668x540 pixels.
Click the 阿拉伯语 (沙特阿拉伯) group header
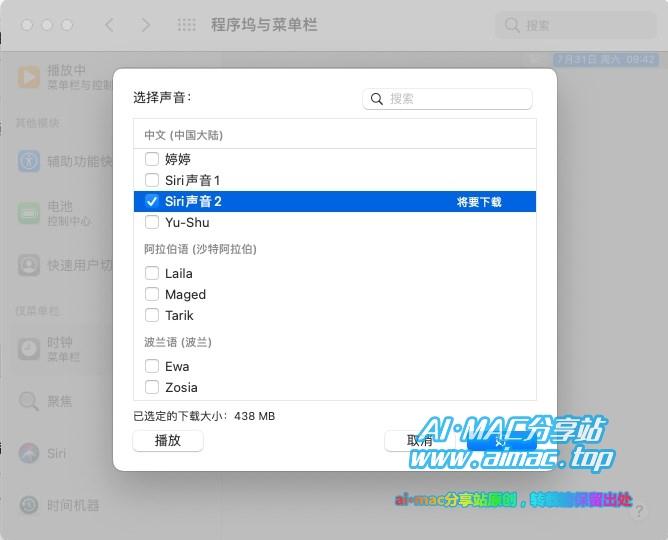pyautogui.click(x=200, y=249)
